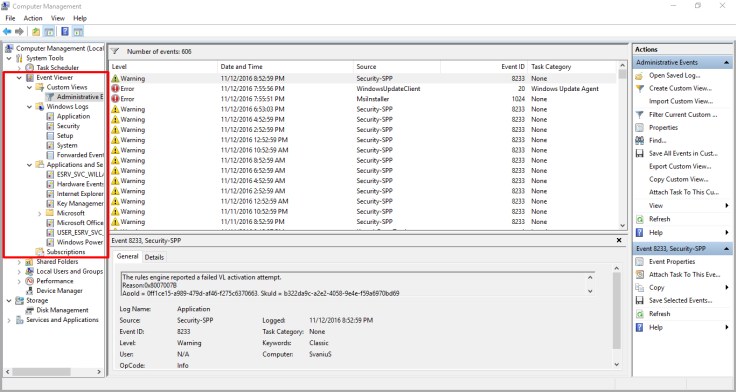This screenshot has height=392, width=736.
Task: Click error icon of MsiInstaller event
Action: (115, 99)
